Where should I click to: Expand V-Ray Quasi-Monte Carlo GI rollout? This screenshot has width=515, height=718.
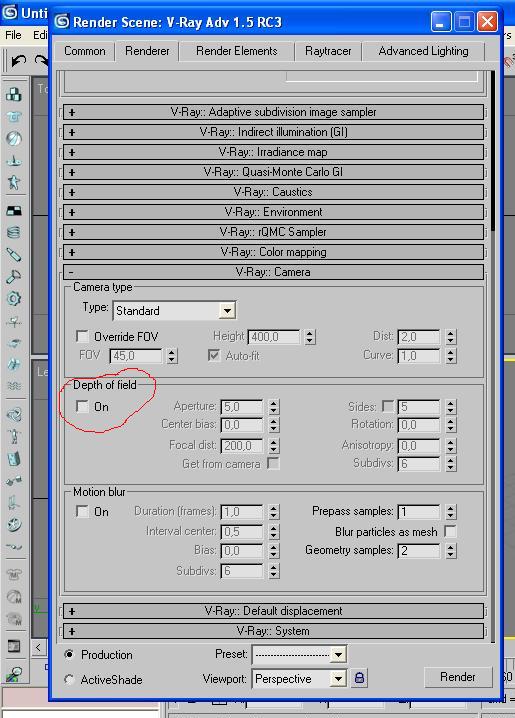(273, 172)
